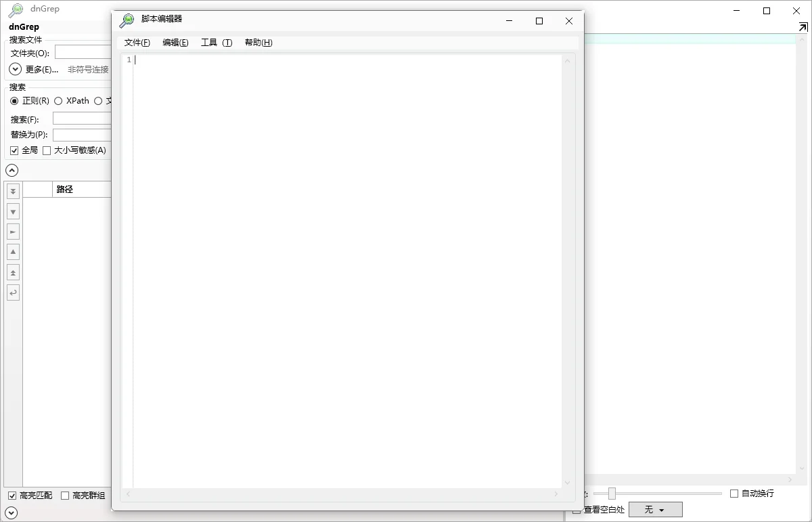This screenshot has width=812, height=522.
Task: Collapse the search panel with up chevron
Action: pos(12,171)
